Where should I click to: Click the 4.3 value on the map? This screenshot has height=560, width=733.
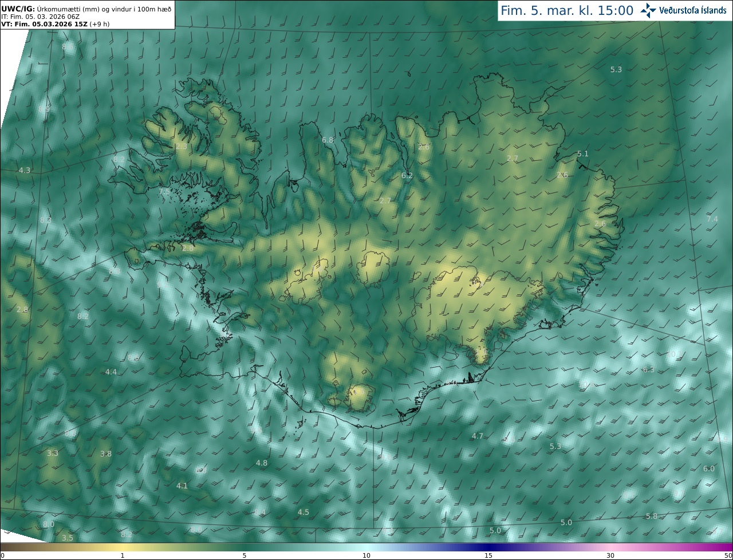pyautogui.click(x=25, y=171)
